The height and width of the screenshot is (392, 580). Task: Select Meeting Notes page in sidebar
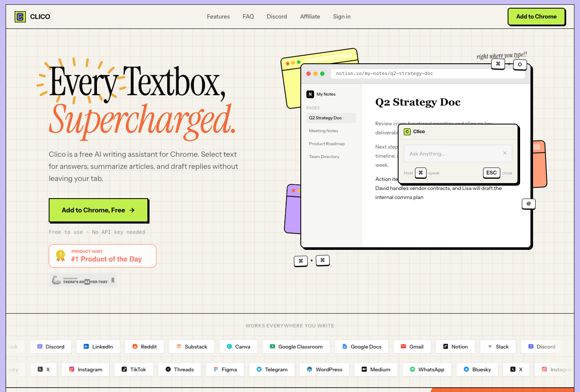(x=324, y=131)
